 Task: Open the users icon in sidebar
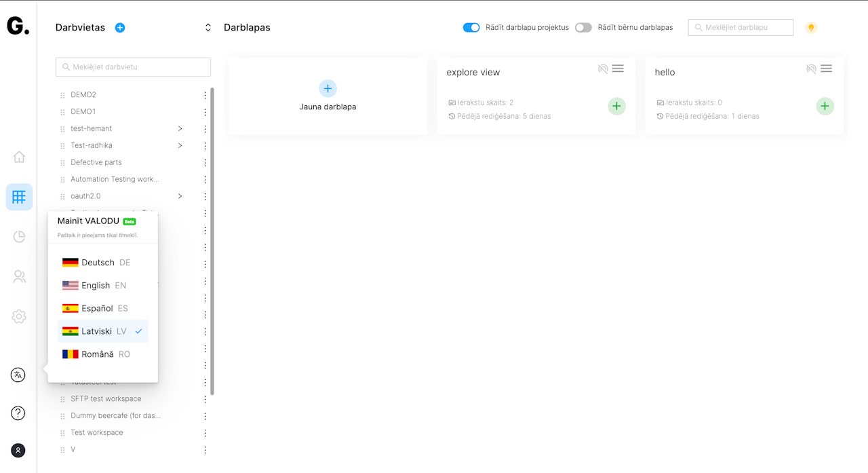tap(19, 276)
